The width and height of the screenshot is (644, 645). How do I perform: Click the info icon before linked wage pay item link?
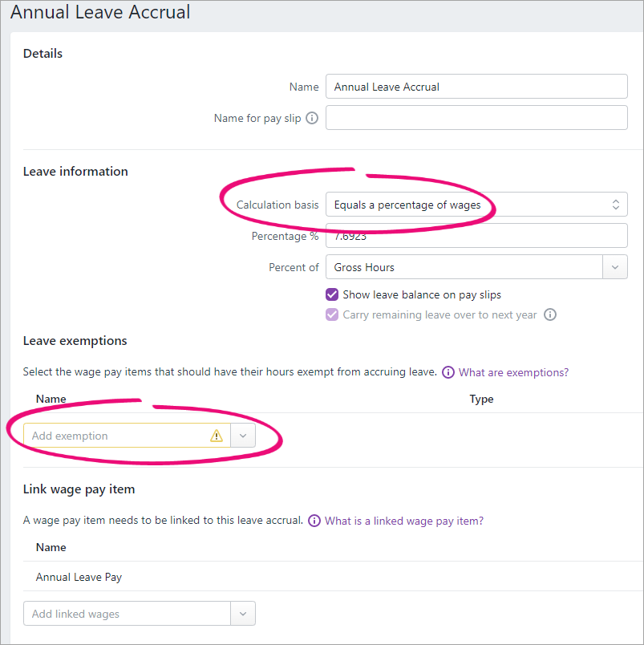click(314, 521)
